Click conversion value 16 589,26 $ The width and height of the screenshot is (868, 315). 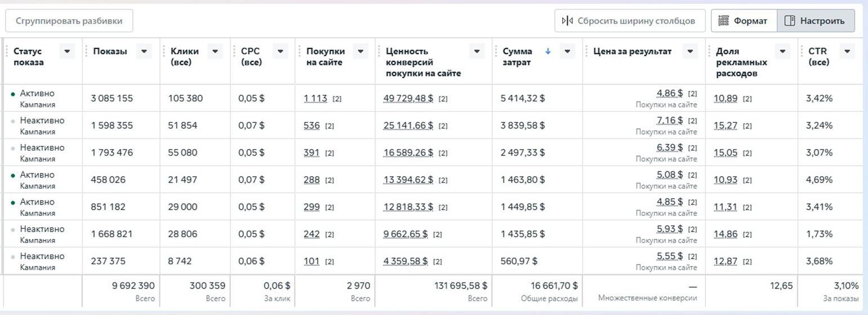408,153
